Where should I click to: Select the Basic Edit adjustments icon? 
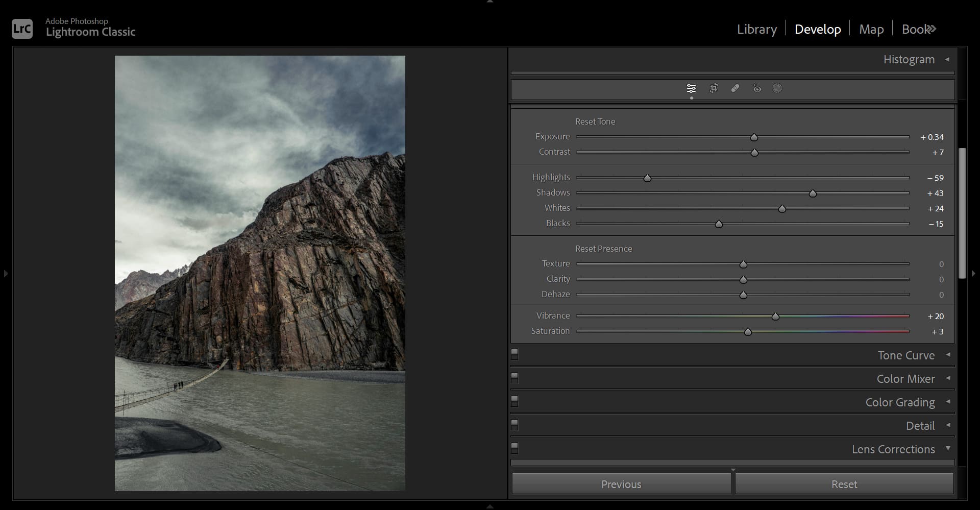tap(692, 88)
